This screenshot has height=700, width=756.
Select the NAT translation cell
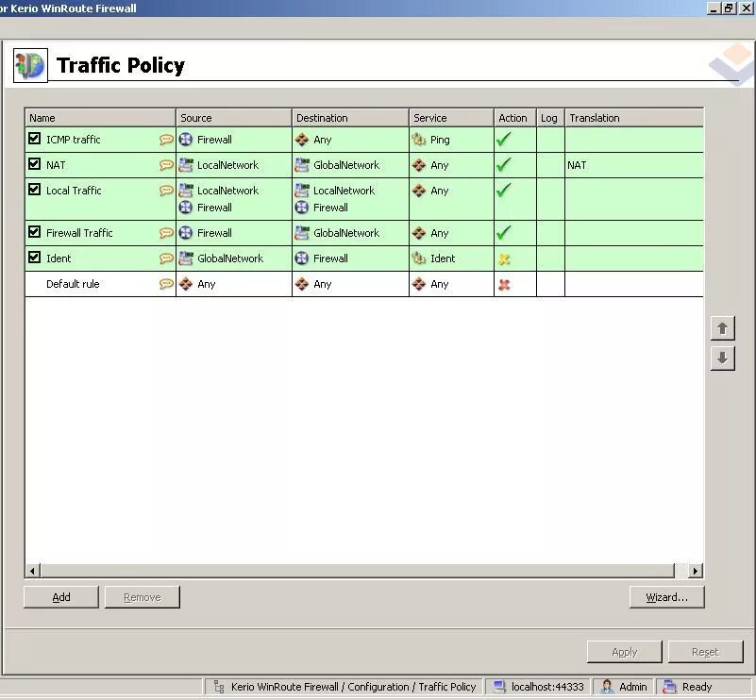pos(634,165)
